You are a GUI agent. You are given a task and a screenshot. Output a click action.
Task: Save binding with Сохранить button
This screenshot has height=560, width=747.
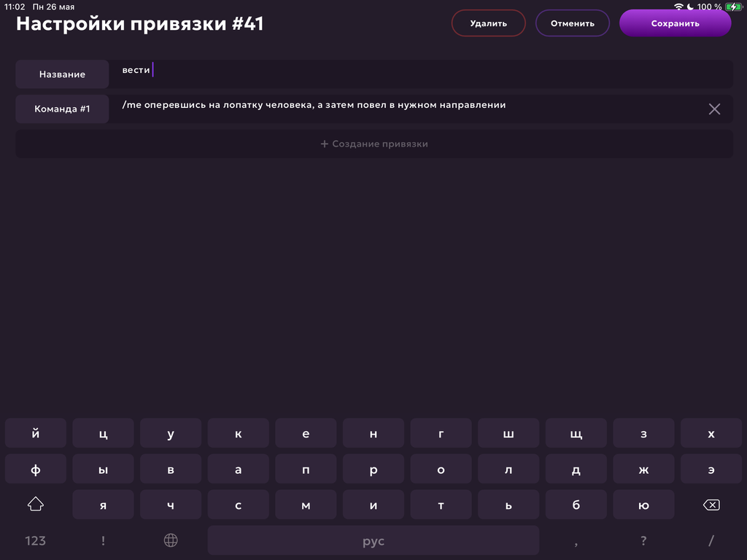(x=675, y=23)
